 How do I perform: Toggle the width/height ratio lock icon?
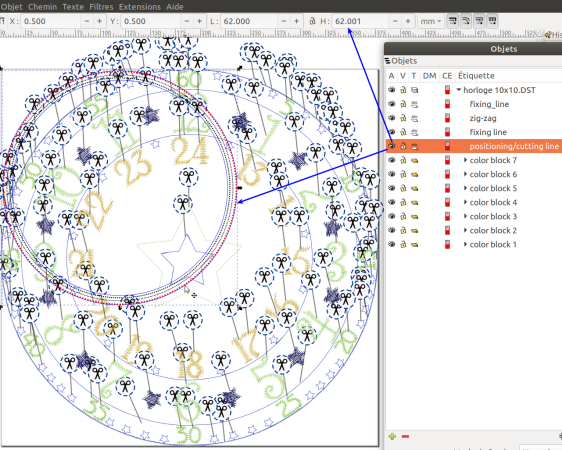click(x=312, y=21)
